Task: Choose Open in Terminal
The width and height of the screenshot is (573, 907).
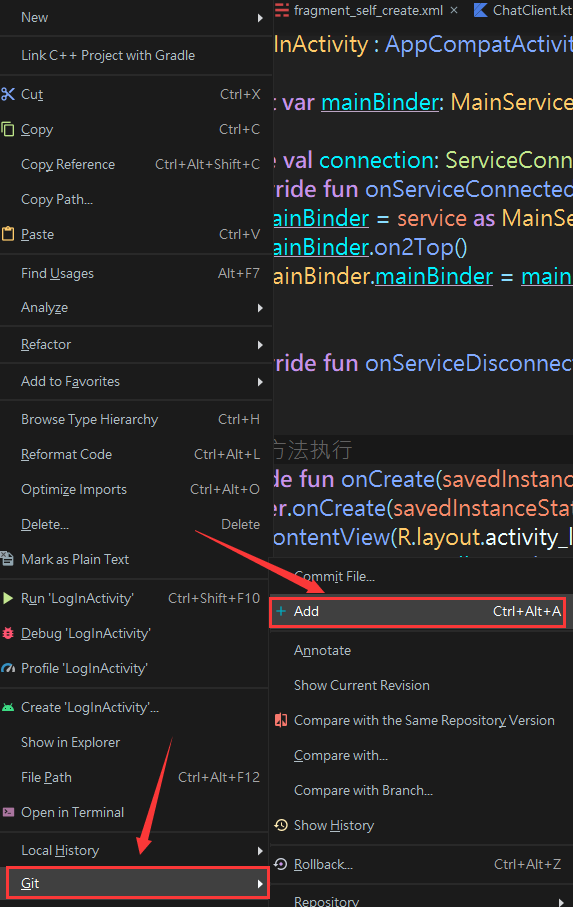Action: click(x=72, y=812)
